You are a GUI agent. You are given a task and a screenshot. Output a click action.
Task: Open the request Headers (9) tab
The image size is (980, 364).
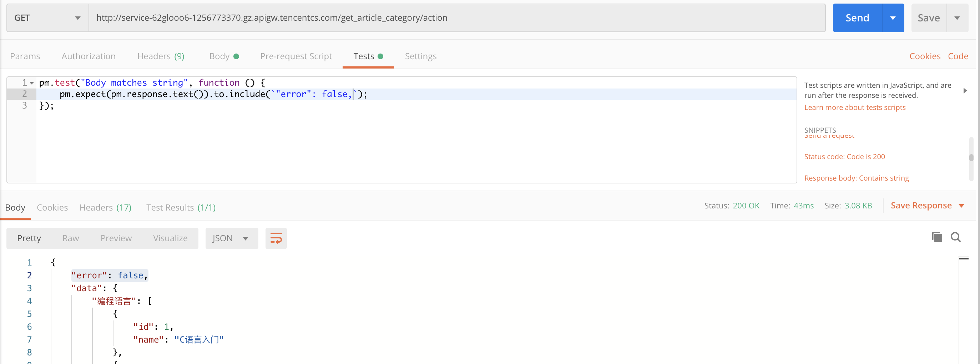pyautogui.click(x=161, y=56)
